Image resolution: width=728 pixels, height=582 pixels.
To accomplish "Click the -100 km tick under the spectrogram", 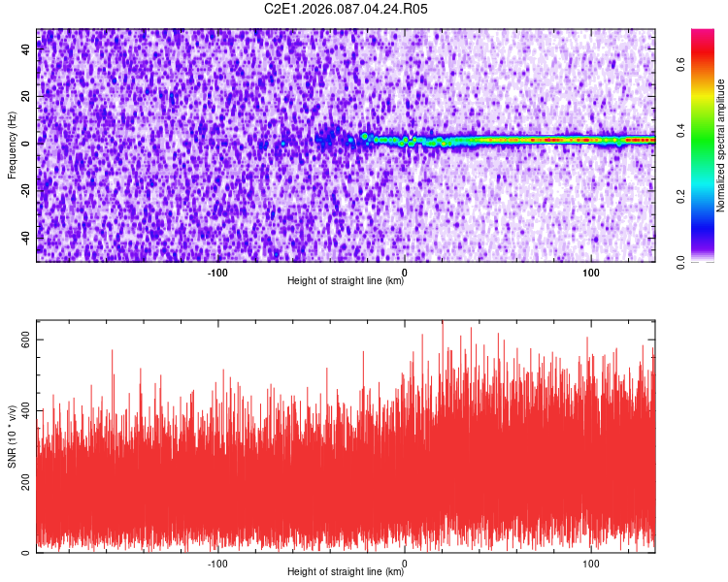I will click(x=217, y=272).
